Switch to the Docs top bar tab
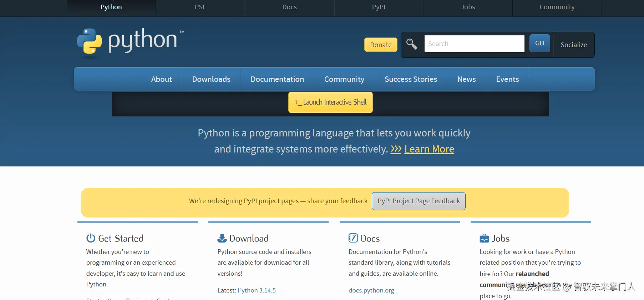Image resolution: width=644 pixels, height=300 pixels. (290, 7)
